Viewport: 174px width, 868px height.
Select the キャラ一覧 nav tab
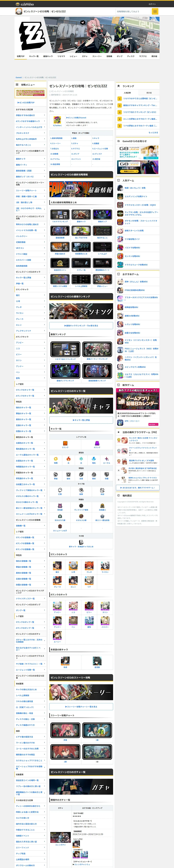(34, 56)
